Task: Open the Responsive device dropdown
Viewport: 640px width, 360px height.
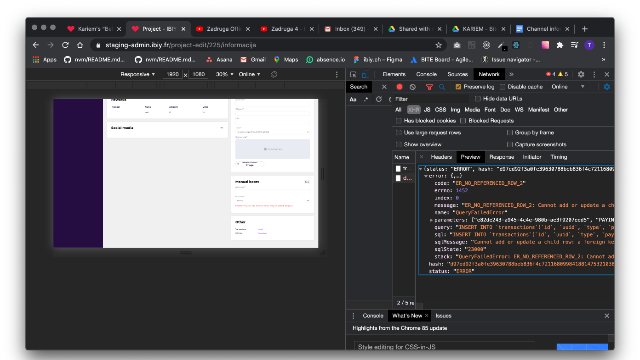Action: coord(138,74)
